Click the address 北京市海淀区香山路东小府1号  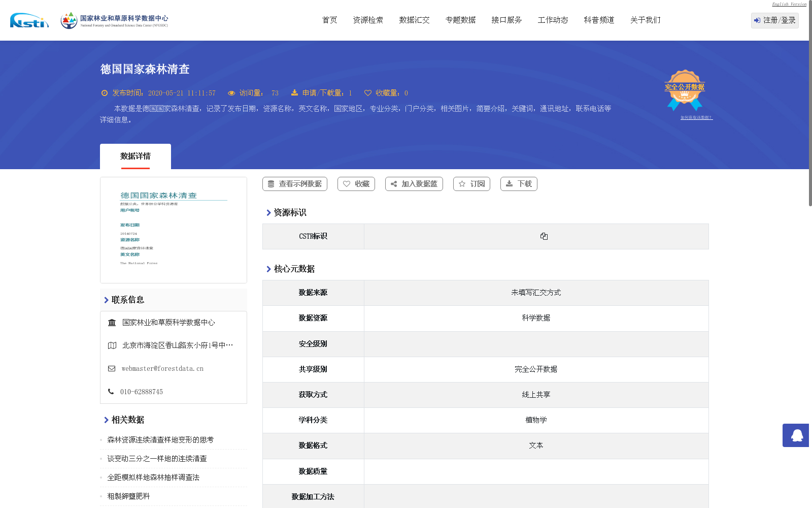178,345
